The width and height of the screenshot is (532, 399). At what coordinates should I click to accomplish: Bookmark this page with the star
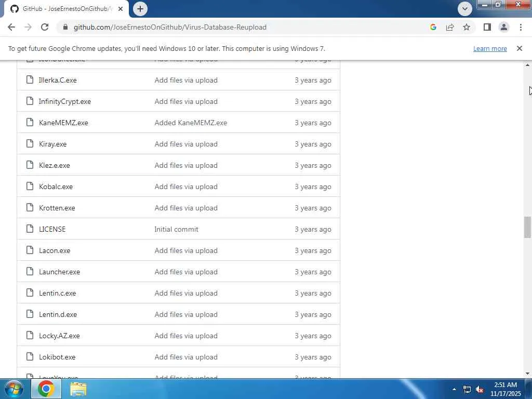tap(467, 27)
